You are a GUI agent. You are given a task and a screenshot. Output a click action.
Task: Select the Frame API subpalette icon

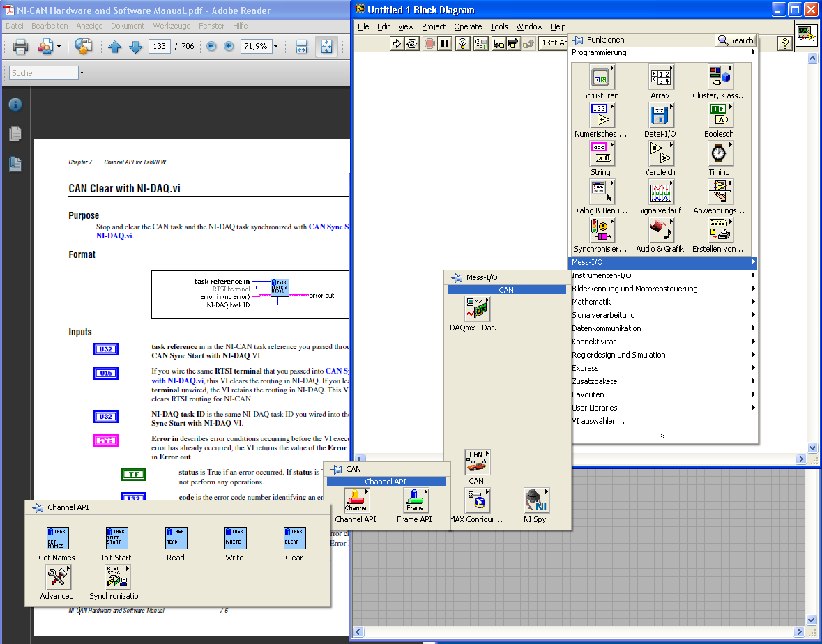tap(416, 500)
